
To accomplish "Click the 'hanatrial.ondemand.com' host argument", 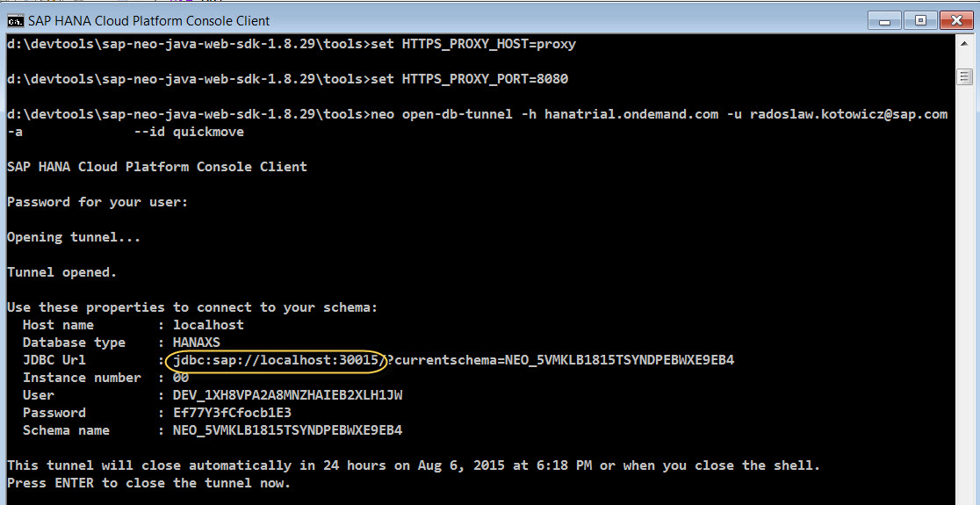I will tap(631, 114).
